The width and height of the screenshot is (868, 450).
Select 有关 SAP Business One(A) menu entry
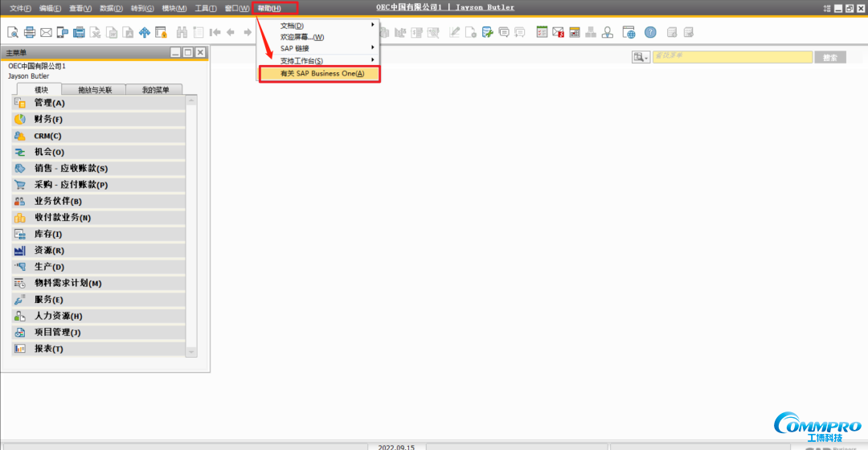(321, 73)
